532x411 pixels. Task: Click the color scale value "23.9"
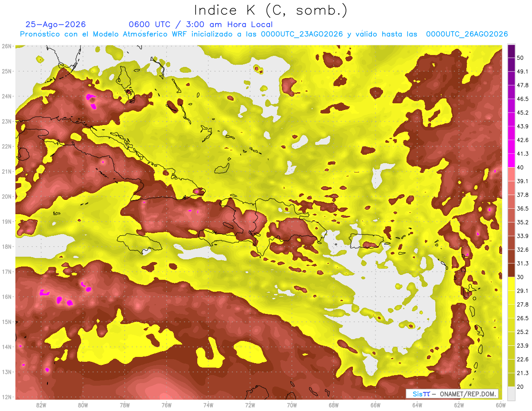coord(523,345)
